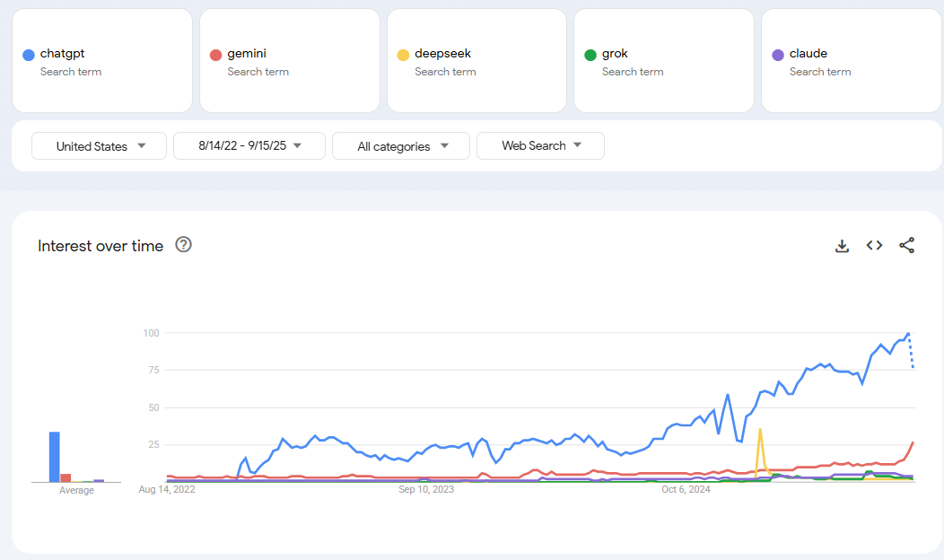The width and height of the screenshot is (944, 560).
Task: Download the interest over time chart data
Action: pyautogui.click(x=842, y=246)
